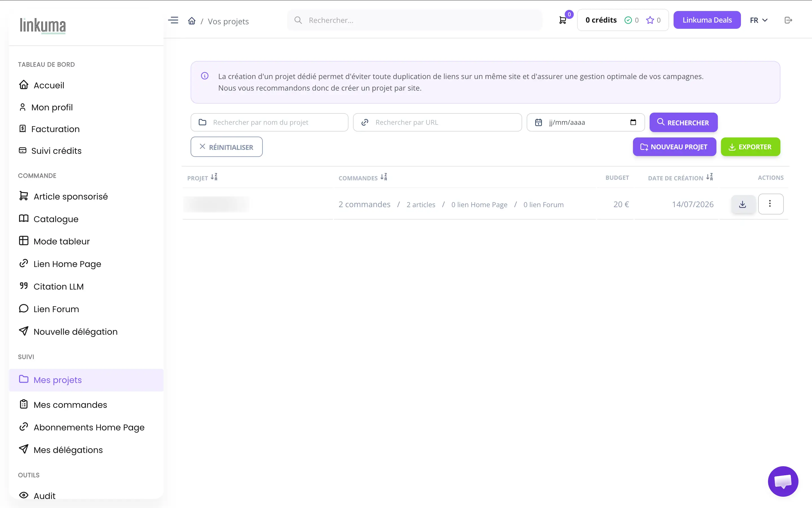Viewport: 812px width, 508px height.
Task: Open the date picker calendar icon
Action: [x=633, y=122]
